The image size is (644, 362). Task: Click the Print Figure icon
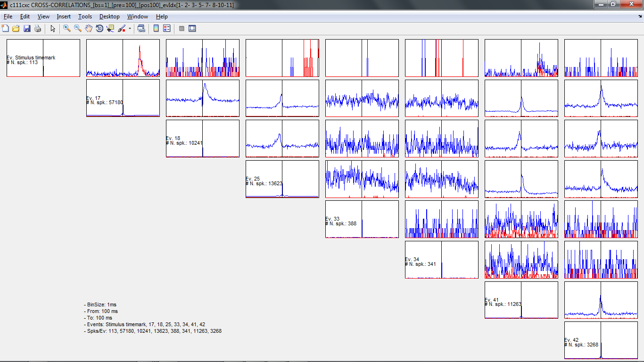(x=38, y=29)
